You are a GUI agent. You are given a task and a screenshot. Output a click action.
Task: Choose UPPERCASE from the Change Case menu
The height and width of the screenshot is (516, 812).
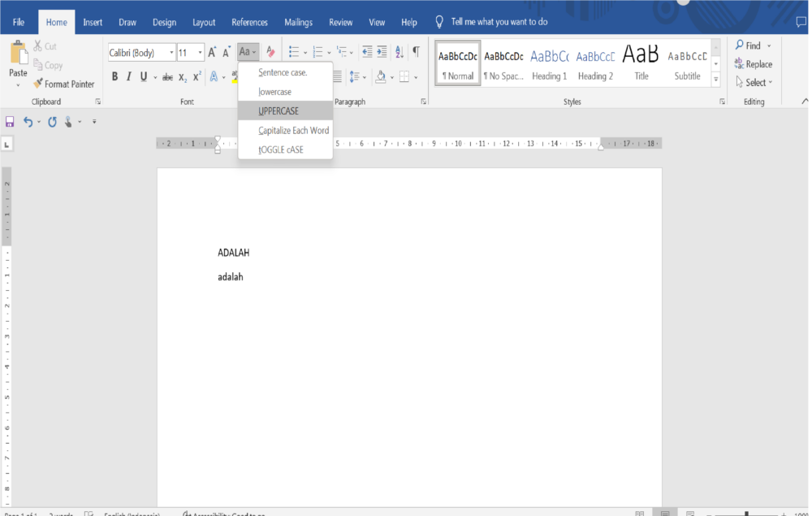279,111
